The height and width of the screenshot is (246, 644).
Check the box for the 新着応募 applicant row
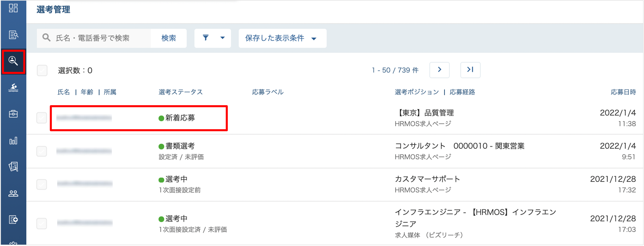point(41,118)
